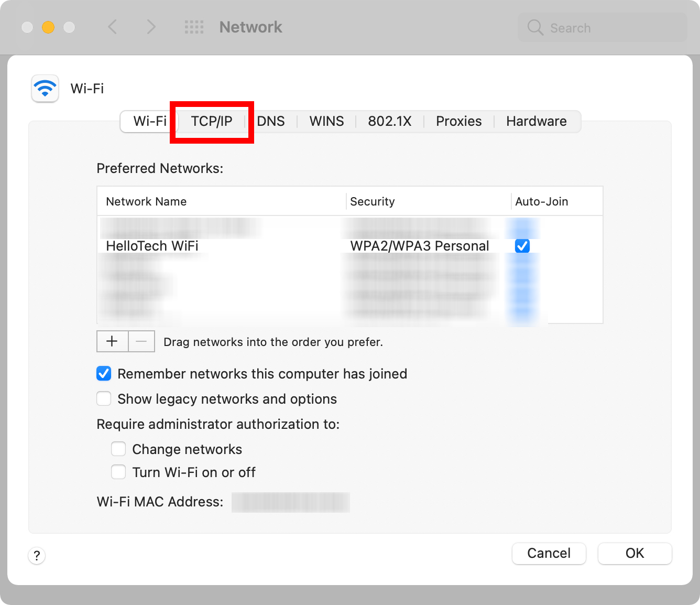Switch to the Wi-Fi tab
The height and width of the screenshot is (605, 700).
(150, 121)
